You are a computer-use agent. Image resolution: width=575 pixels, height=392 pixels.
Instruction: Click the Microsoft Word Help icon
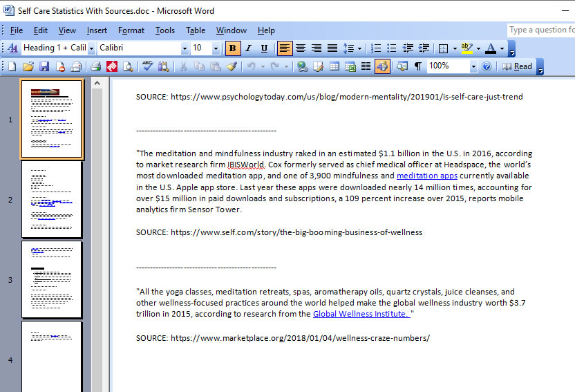487,66
